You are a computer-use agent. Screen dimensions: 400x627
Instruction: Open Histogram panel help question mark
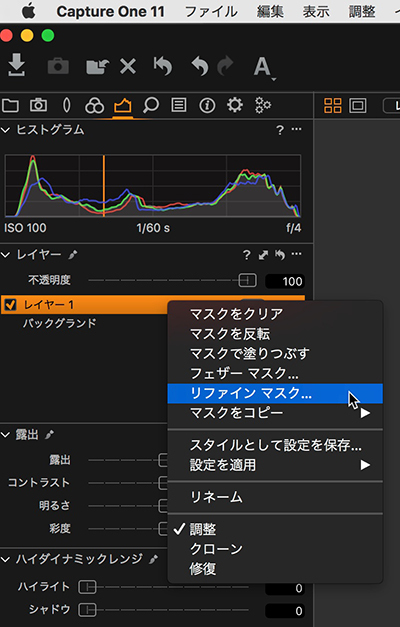point(280,130)
